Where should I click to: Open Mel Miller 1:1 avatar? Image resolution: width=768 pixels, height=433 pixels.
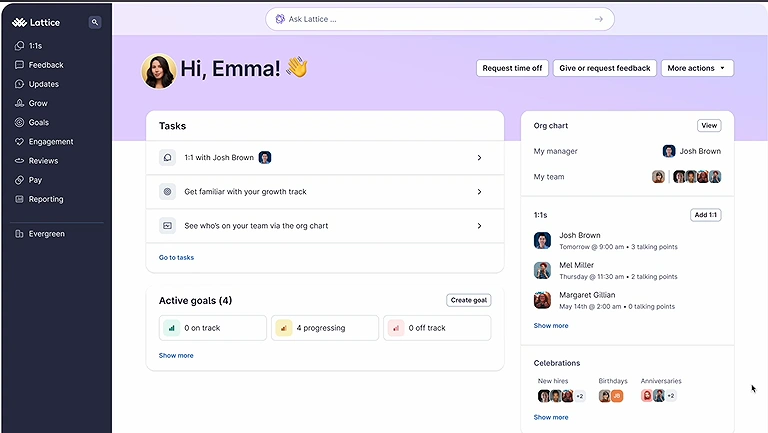click(x=542, y=270)
